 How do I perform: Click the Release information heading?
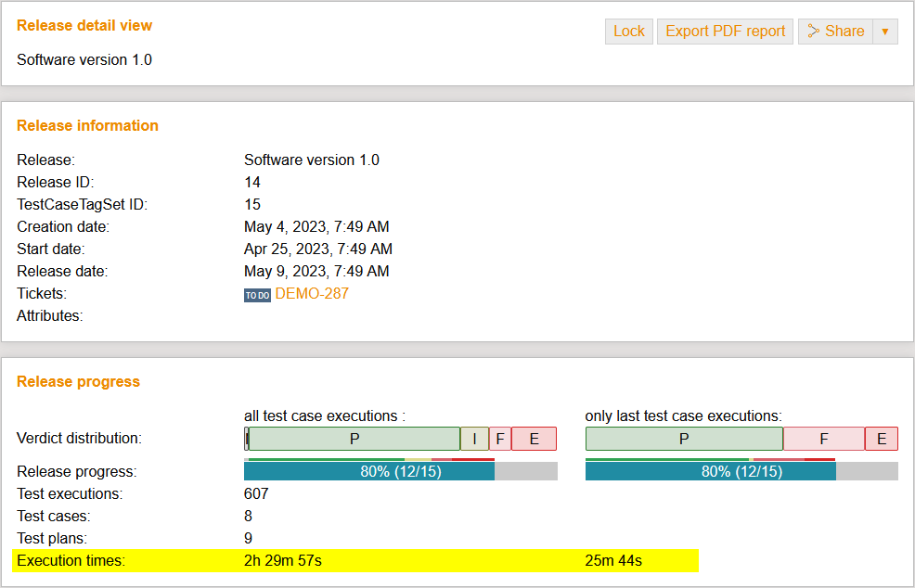(x=87, y=126)
